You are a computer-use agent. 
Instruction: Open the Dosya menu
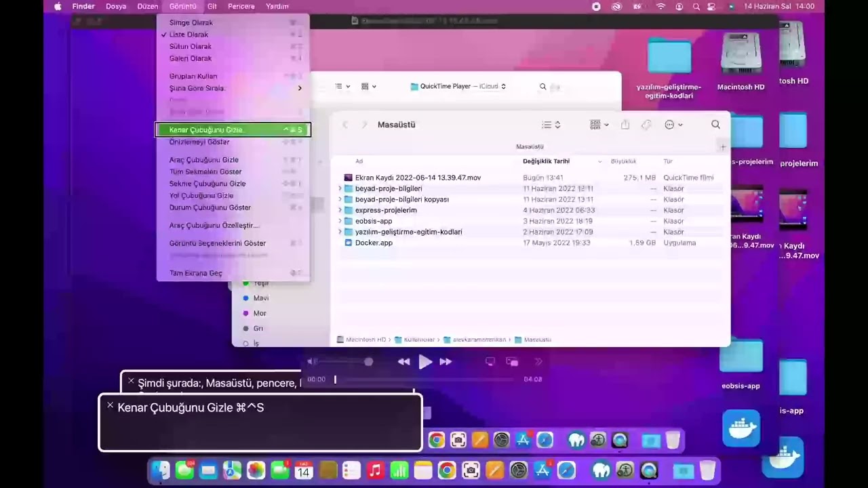point(116,6)
